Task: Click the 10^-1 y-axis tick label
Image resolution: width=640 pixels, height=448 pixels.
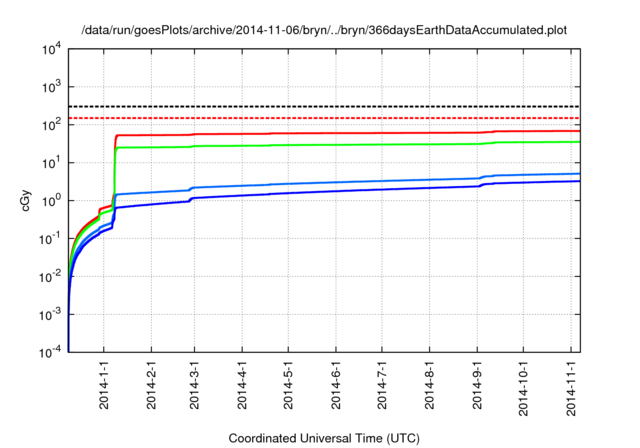Action: 51,238
